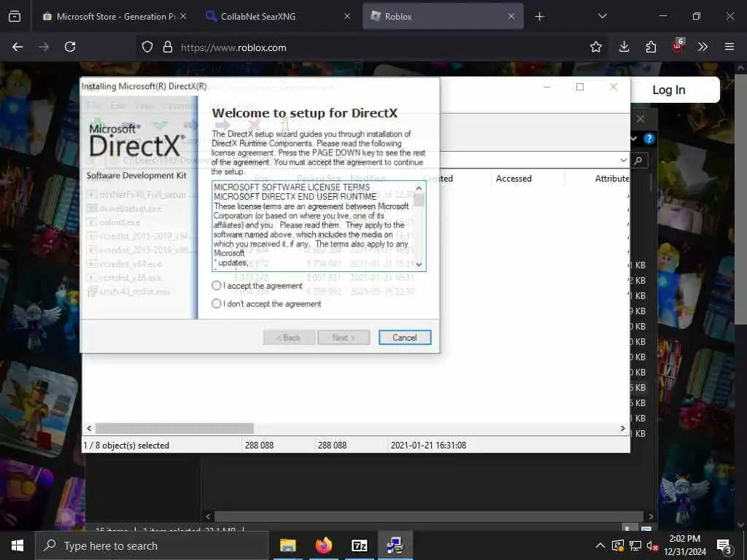Click Cancel in DirectX setup
This screenshot has height=560, width=747.
tap(404, 337)
